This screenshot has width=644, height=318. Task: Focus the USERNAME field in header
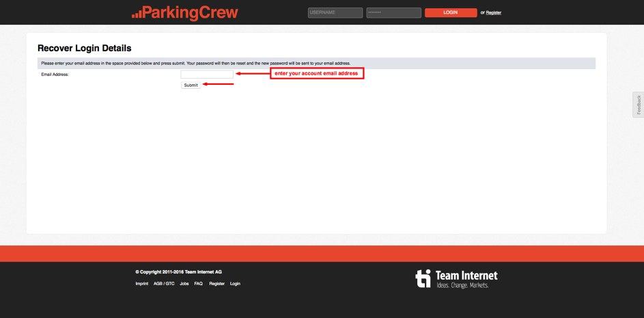pyautogui.click(x=335, y=12)
